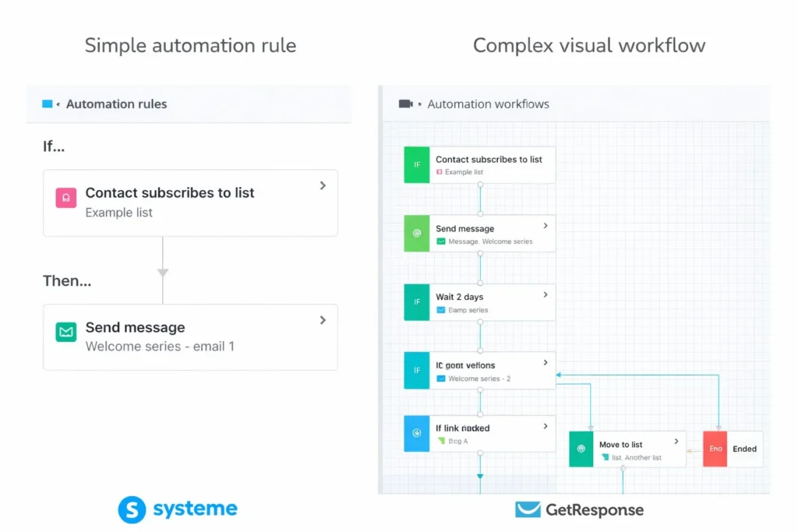
Task: Open the Wait 2 days node settings
Action: [546, 297]
